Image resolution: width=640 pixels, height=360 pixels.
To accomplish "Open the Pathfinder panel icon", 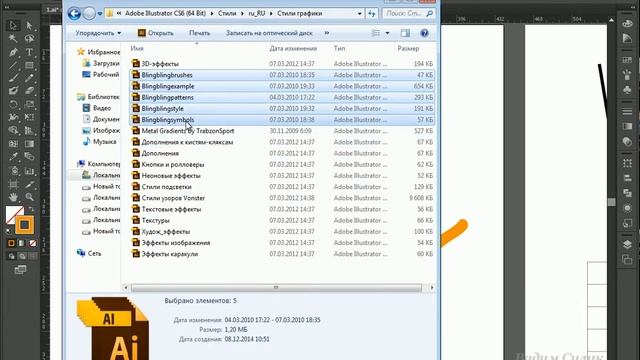I will pyautogui.click(x=627, y=193).
